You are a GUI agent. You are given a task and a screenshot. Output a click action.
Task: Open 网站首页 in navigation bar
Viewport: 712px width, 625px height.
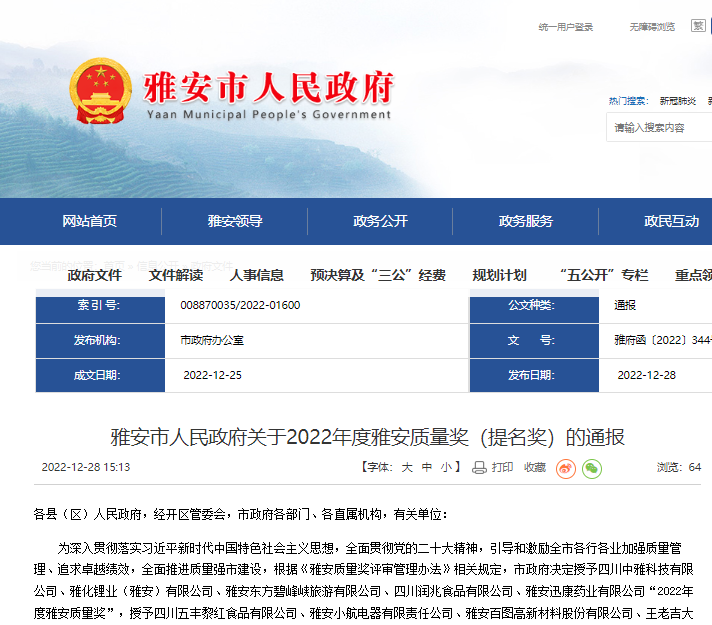pyautogui.click(x=89, y=221)
